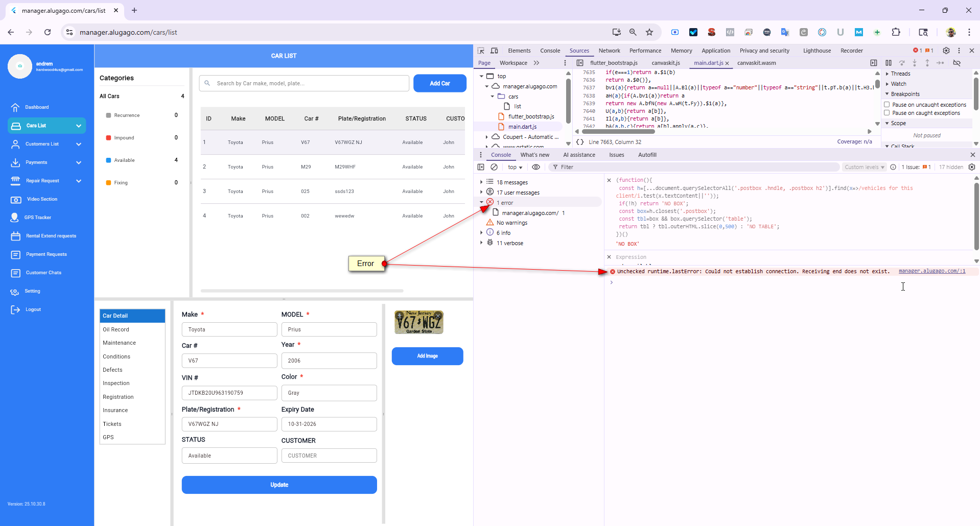Screen dimensions: 980x526
Task: Open manager.alugago.com/:1 error source link
Action: click(931, 271)
